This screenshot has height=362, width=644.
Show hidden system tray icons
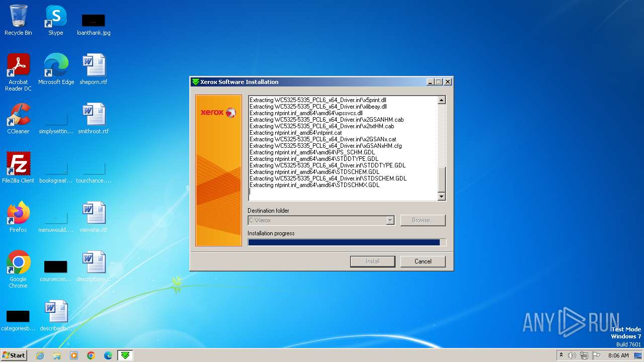tap(561, 355)
